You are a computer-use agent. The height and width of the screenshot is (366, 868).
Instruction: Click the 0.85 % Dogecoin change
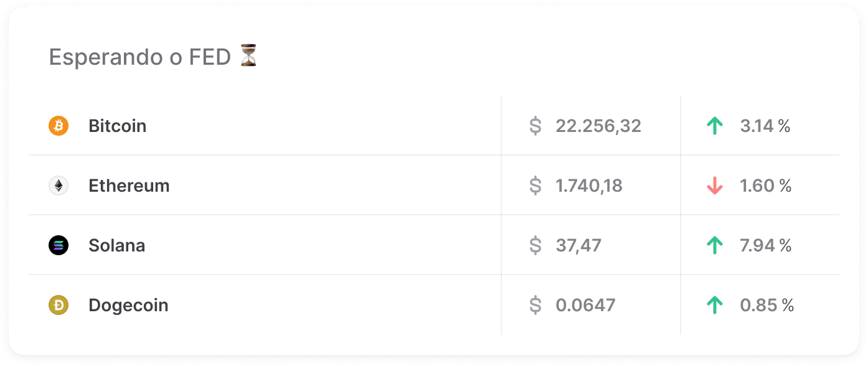click(767, 306)
